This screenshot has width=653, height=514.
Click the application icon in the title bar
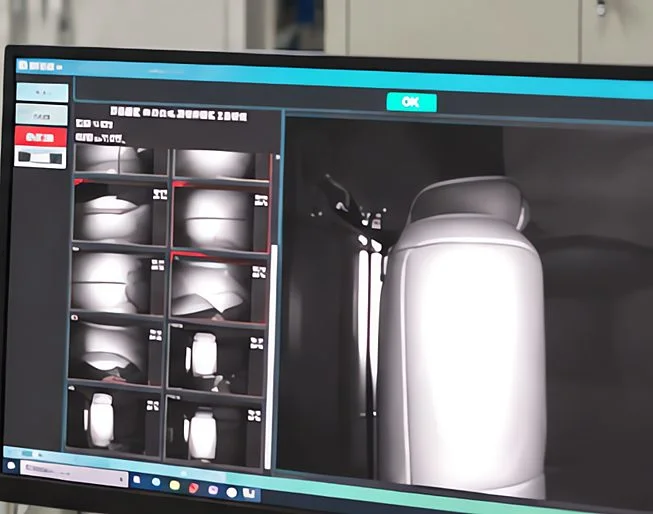23,65
